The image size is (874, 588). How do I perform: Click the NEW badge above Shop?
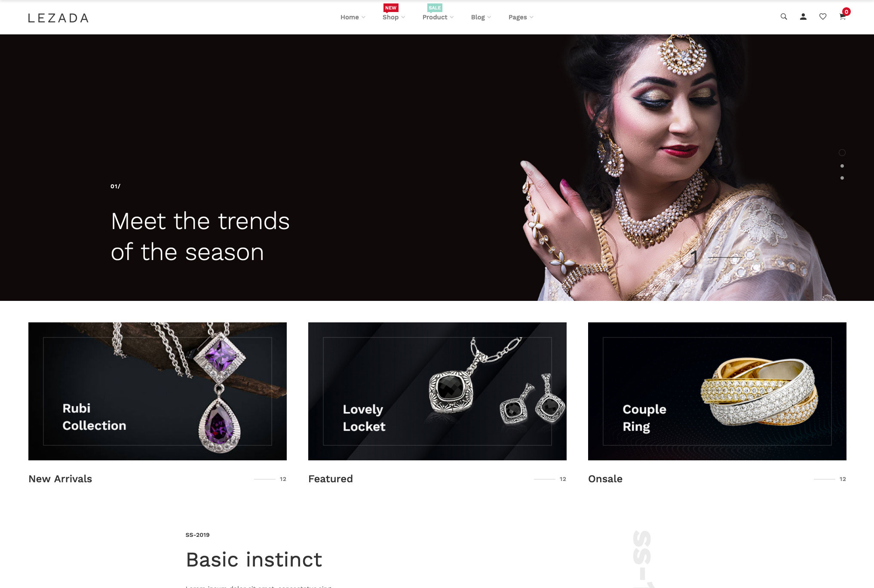point(391,8)
